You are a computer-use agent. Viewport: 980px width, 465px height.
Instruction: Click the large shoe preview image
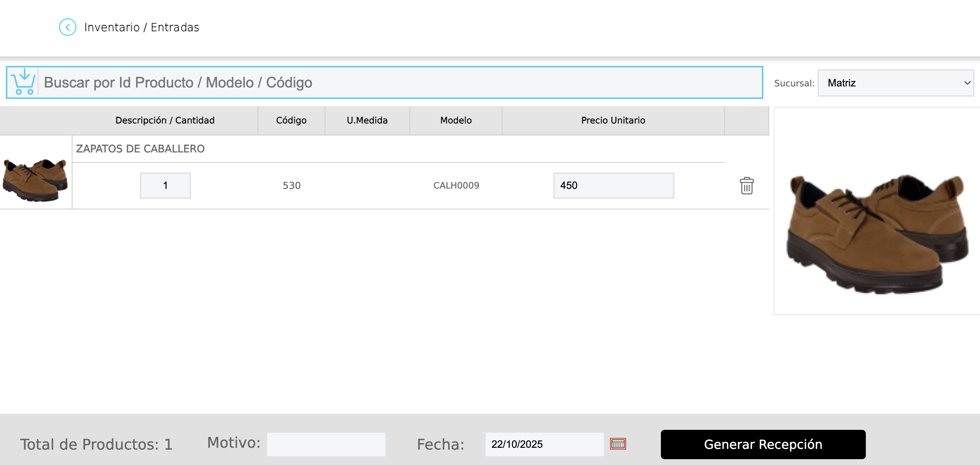[876, 233]
